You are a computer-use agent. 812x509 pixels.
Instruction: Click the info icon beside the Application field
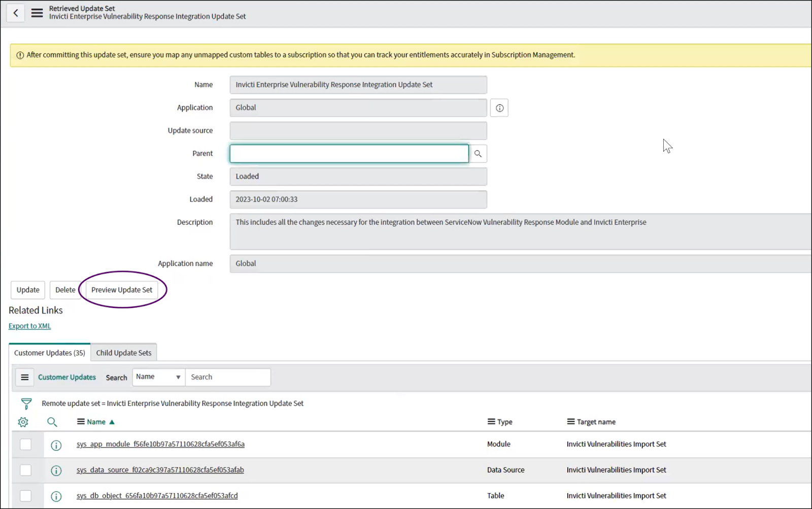coord(499,108)
